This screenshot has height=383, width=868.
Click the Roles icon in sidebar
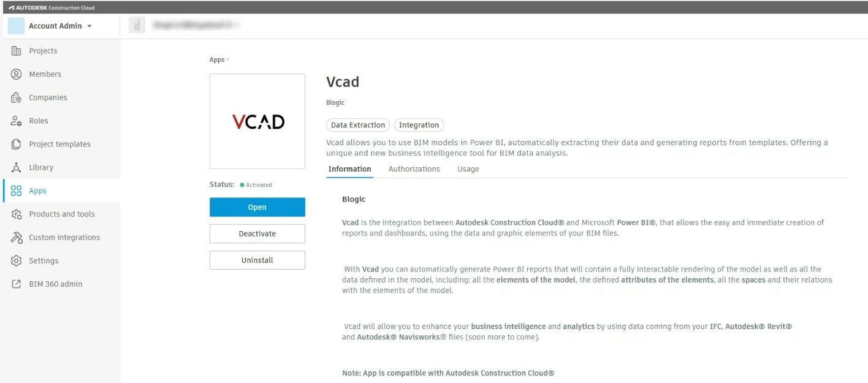[17, 121]
